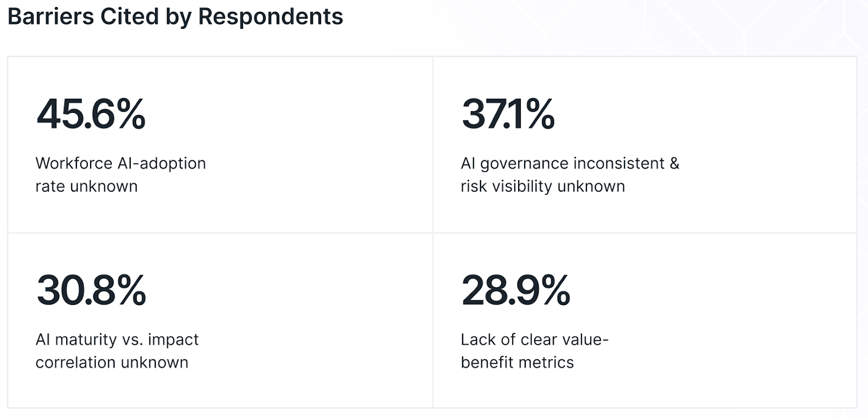Screen dimensions: 868x419
Task: Click empty space right of 37.1% in its card
Action: pos(705,114)
